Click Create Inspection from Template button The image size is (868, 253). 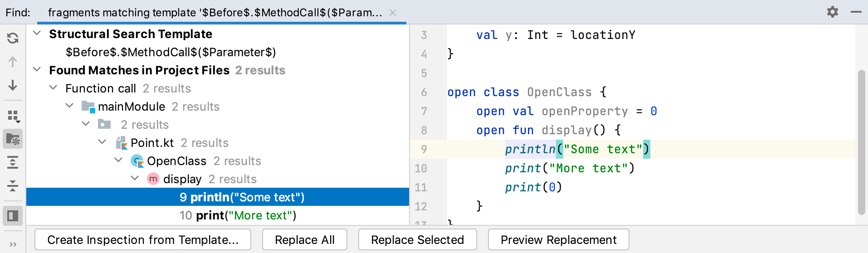coord(143,239)
